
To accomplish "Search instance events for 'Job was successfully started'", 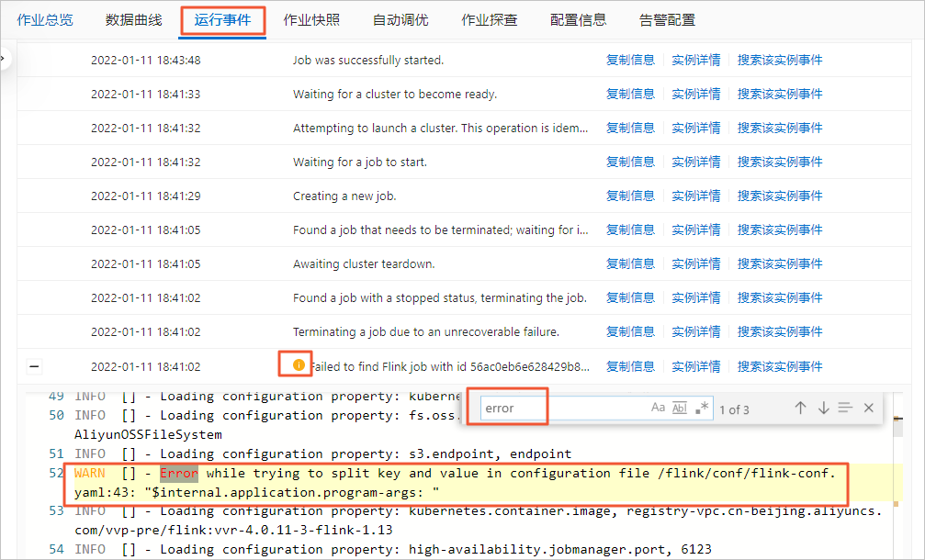I will (x=780, y=60).
